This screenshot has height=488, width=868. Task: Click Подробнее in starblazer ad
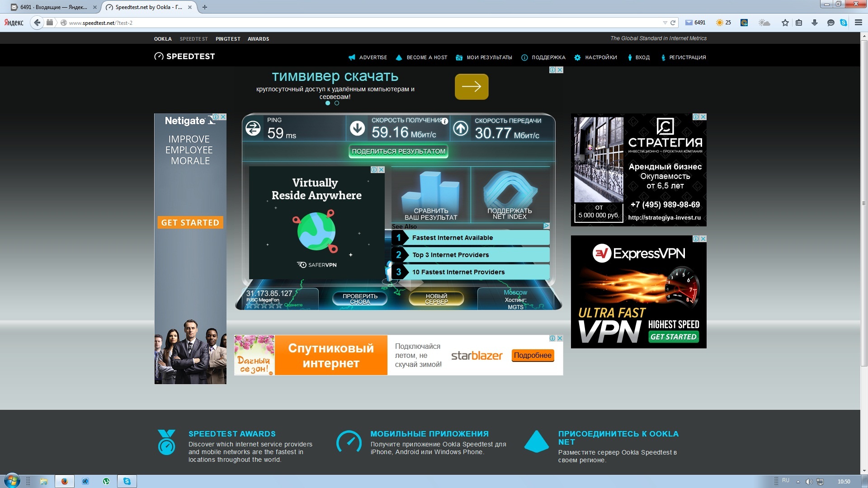tap(533, 356)
